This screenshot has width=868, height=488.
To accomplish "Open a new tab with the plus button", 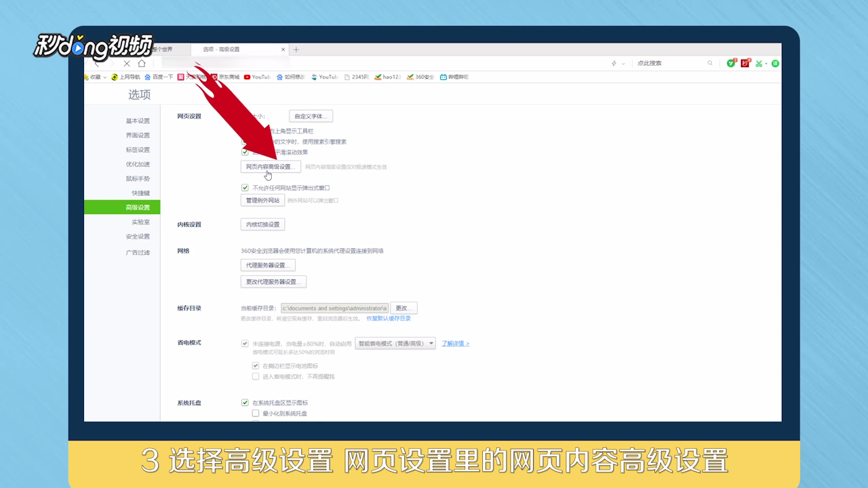I will click(x=296, y=49).
